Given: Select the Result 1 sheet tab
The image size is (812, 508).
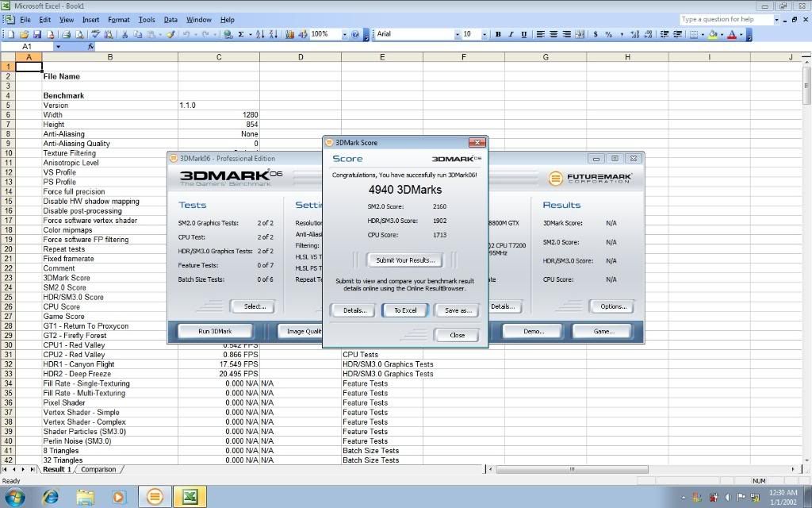Looking at the screenshot, I should [57, 470].
